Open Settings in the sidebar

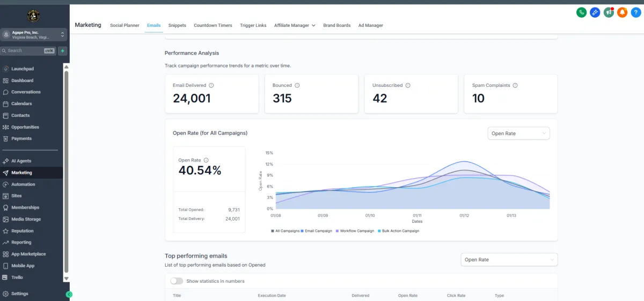pos(20,294)
